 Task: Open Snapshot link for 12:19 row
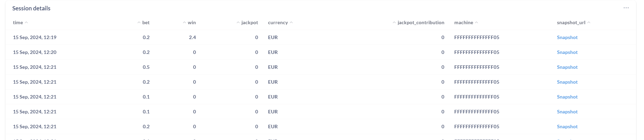click(x=567, y=38)
